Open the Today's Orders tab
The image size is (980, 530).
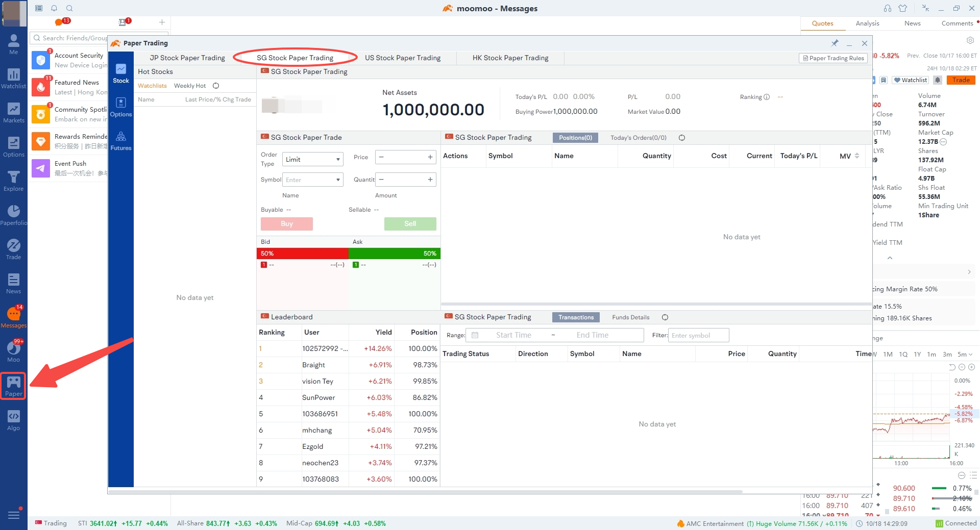pyautogui.click(x=639, y=138)
